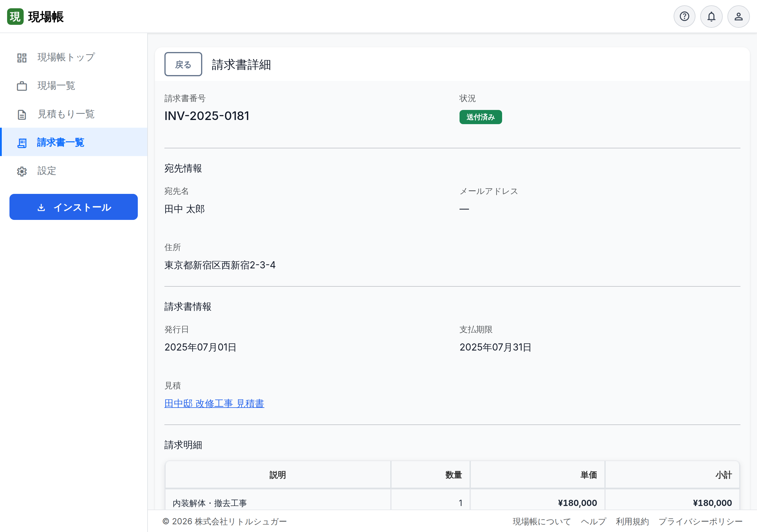The width and height of the screenshot is (757, 532).
Task: Click the document icon beside 見積もり一覧
Action: click(22, 114)
